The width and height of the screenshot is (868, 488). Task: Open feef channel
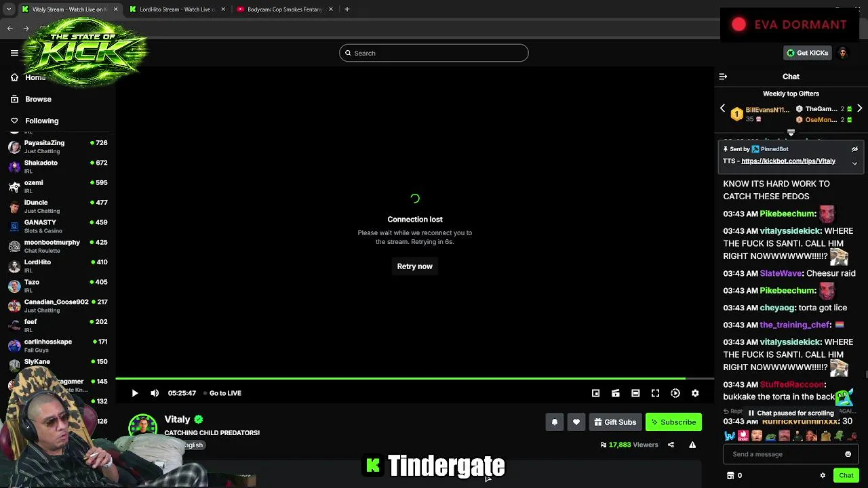pos(58,325)
